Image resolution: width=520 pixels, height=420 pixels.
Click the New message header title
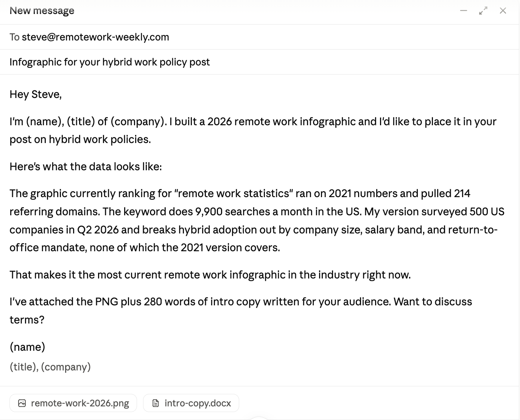(x=42, y=11)
